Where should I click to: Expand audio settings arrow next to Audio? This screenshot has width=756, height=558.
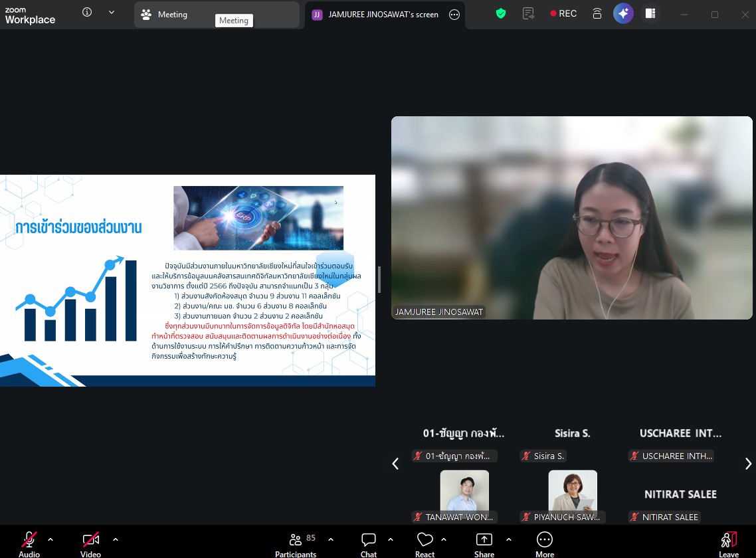tap(50, 539)
